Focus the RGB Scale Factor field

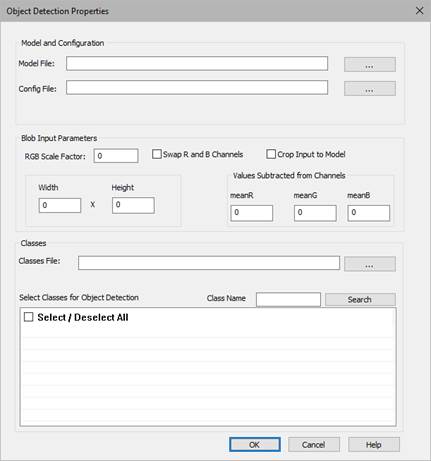tap(116, 156)
